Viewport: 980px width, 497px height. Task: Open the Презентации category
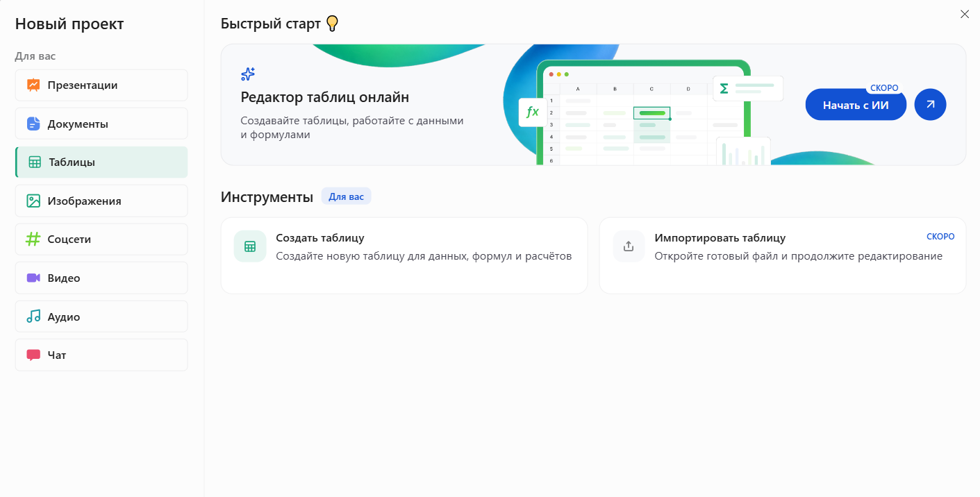[x=101, y=85]
